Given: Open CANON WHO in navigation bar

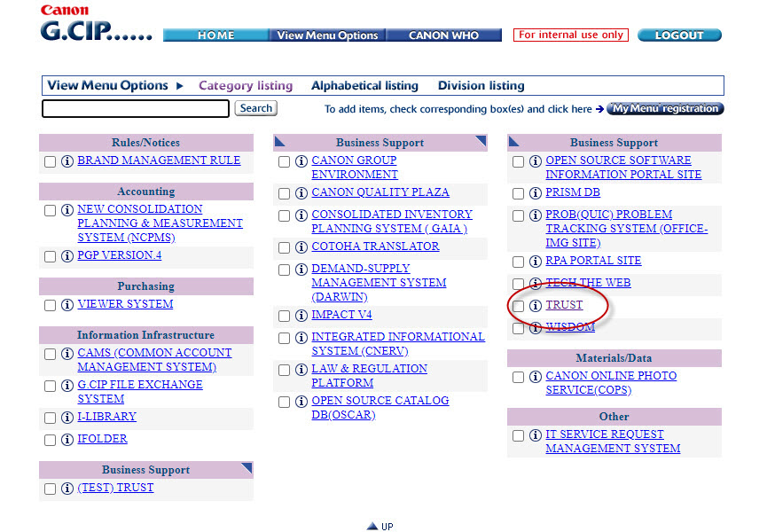Looking at the screenshot, I should coord(443,35).
